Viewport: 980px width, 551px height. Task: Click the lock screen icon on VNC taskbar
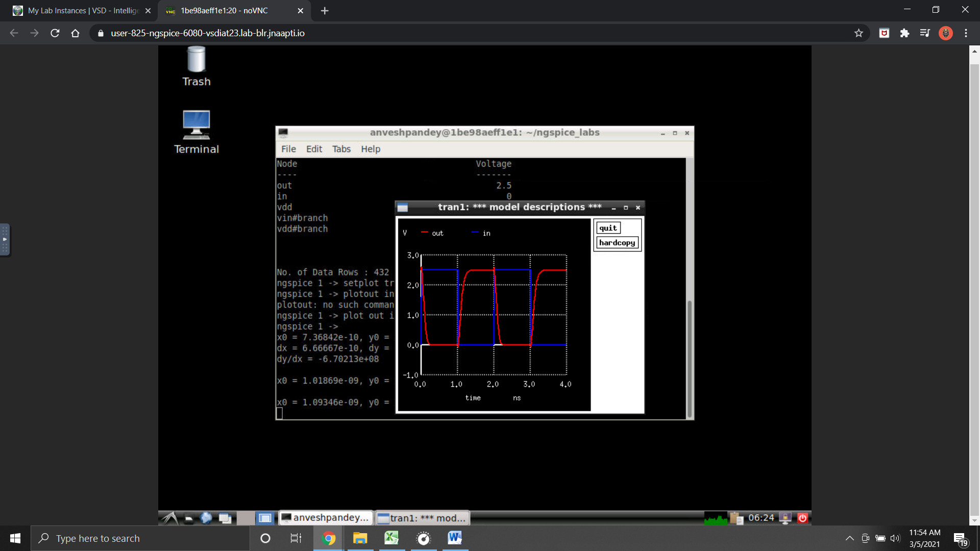785,517
